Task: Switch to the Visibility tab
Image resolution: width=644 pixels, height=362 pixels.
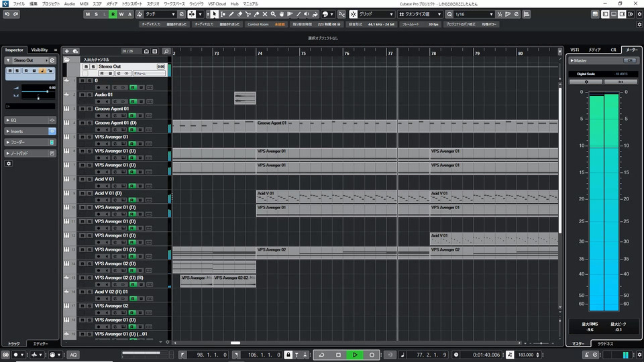Action: (x=40, y=50)
